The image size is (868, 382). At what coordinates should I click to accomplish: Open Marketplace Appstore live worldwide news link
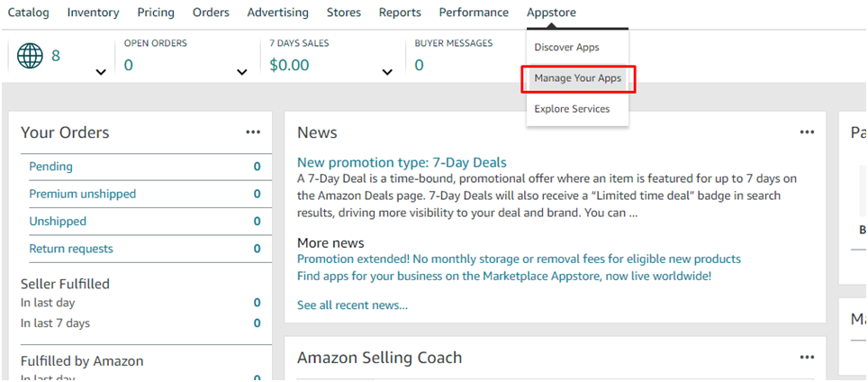504,276
